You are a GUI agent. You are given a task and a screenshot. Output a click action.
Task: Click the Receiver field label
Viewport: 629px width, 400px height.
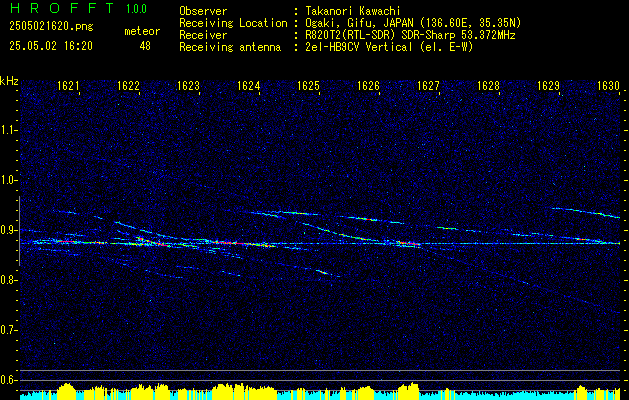(203, 35)
